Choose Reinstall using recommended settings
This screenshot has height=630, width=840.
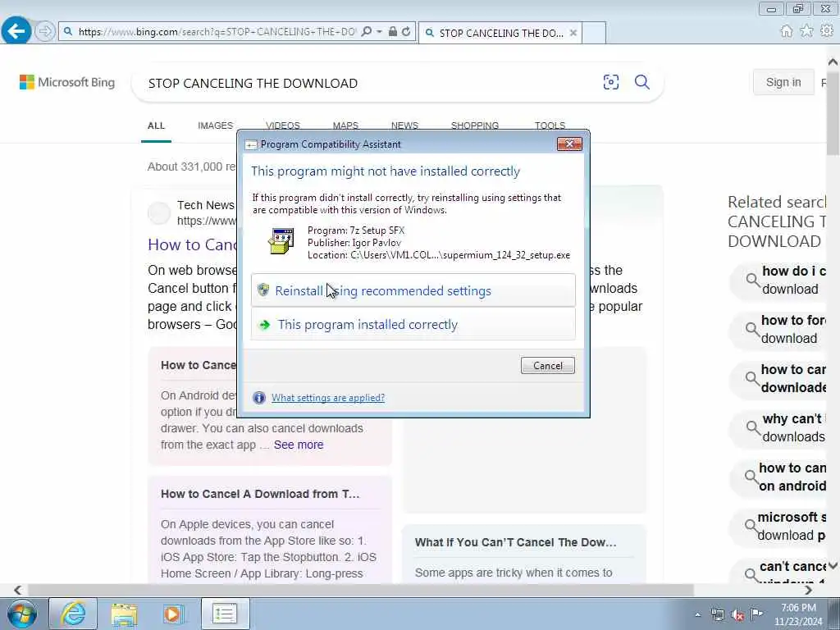pyautogui.click(x=413, y=290)
